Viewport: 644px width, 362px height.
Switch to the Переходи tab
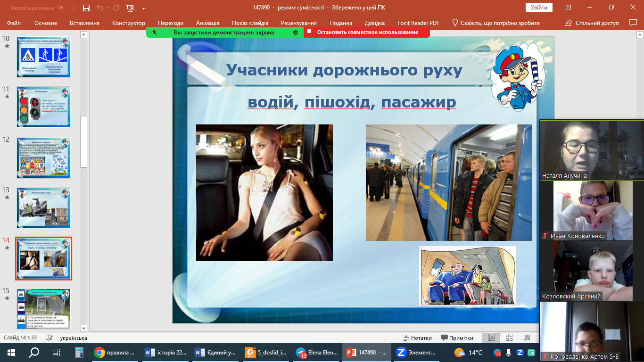pos(171,23)
